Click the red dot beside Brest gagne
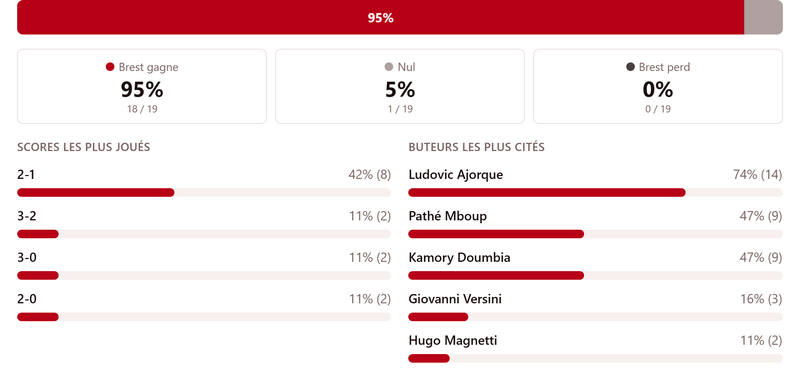Image resolution: width=800 pixels, height=380 pixels. (110, 67)
